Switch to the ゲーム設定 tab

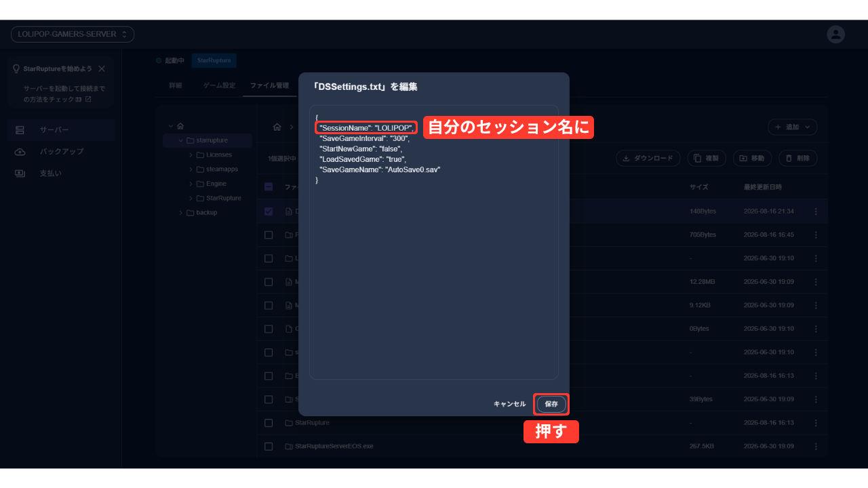[220, 85]
